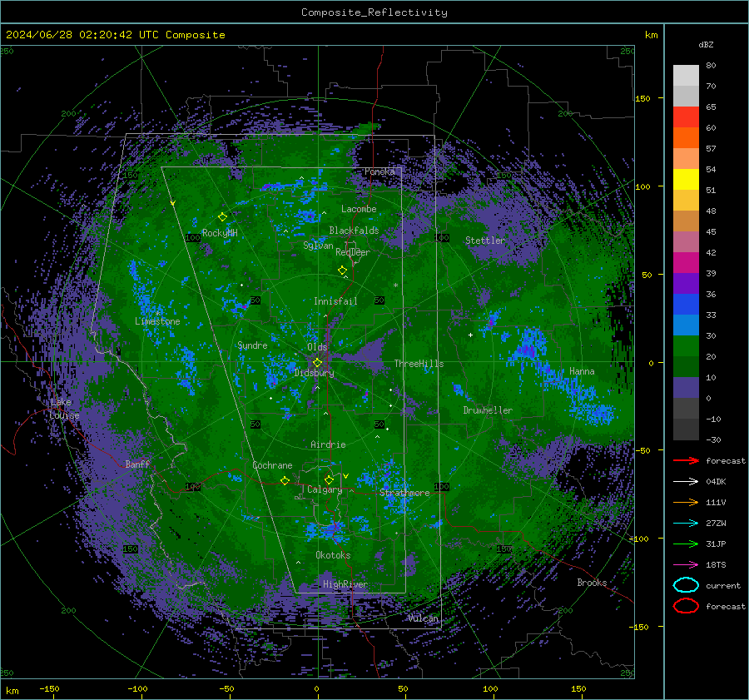
Task: Click the Composite_Reflectivity title
Action: point(374,12)
